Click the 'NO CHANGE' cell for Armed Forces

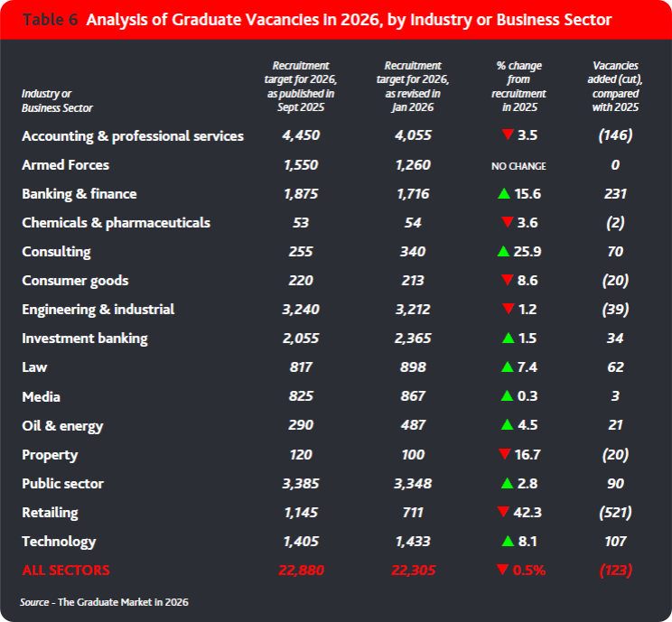tap(518, 166)
